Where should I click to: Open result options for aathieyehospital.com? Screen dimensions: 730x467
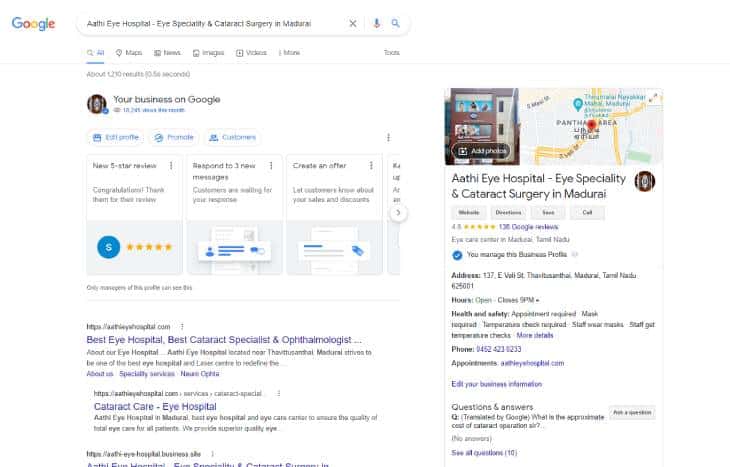coord(182,327)
